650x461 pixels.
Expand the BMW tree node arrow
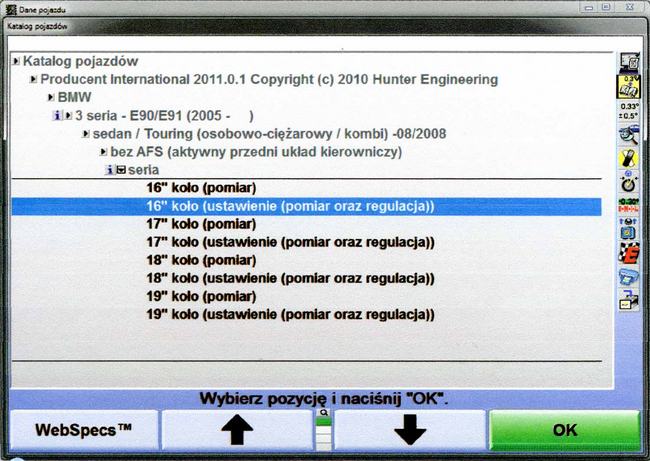coord(51,98)
